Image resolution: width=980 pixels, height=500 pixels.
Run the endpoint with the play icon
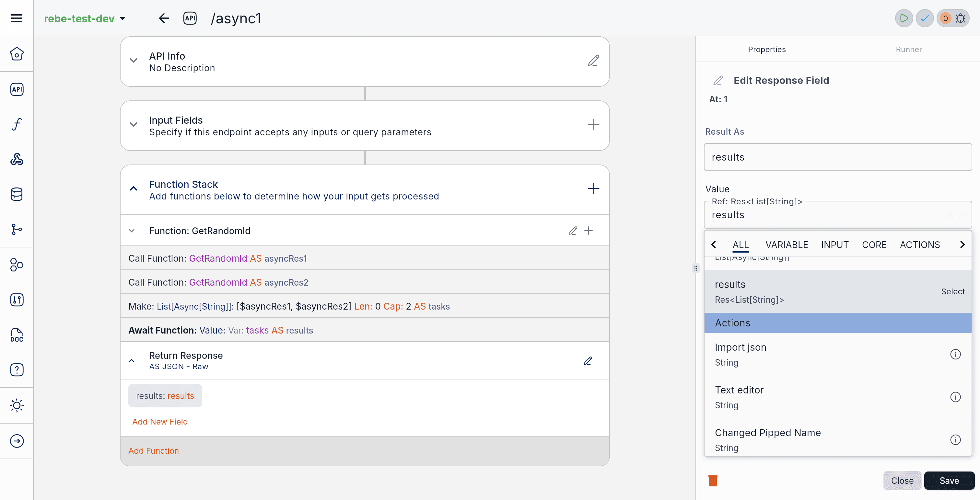(x=904, y=18)
